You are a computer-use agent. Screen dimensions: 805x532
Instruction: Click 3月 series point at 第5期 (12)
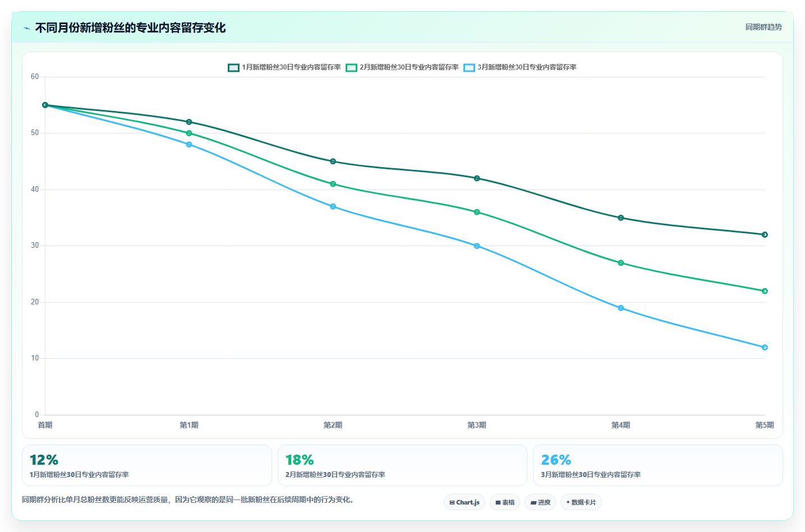(x=765, y=348)
